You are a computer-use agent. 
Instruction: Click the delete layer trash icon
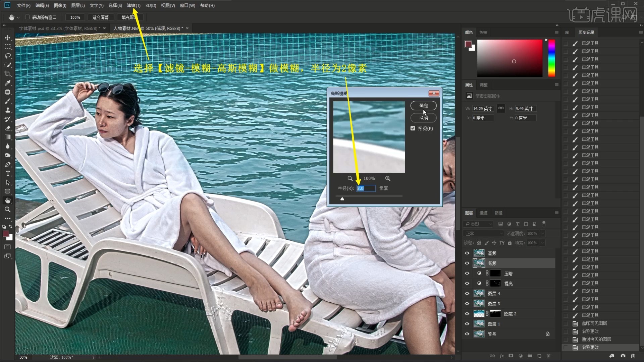[549, 356]
